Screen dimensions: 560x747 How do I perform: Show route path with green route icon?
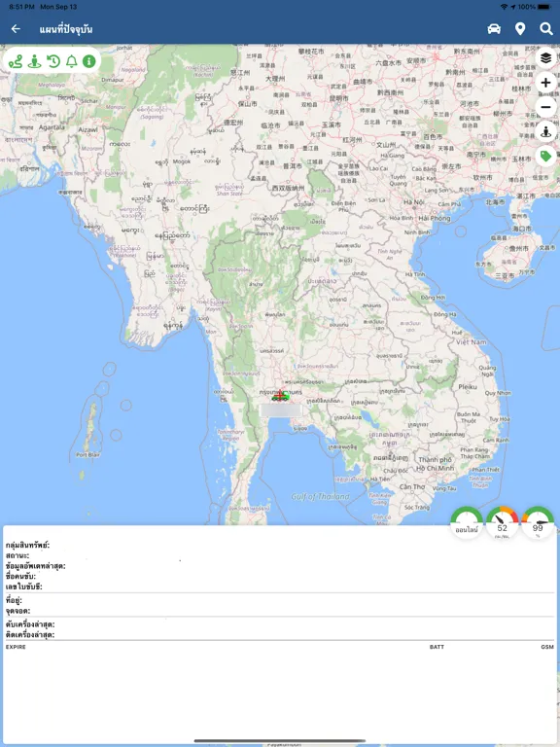16,61
